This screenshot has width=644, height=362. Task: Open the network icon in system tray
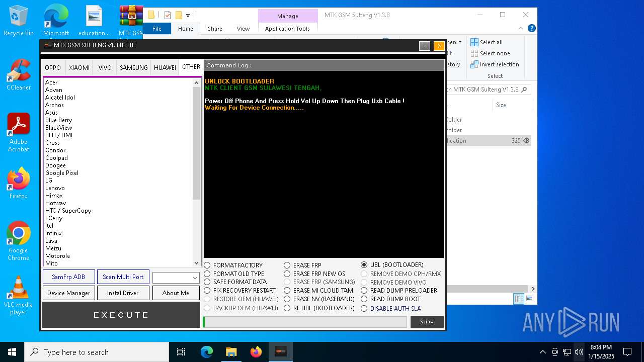click(567, 352)
